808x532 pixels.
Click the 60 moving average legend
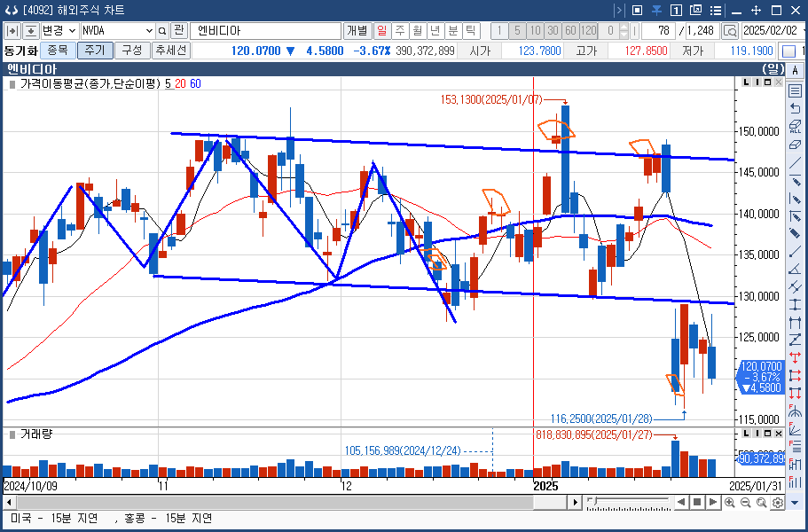coord(195,83)
